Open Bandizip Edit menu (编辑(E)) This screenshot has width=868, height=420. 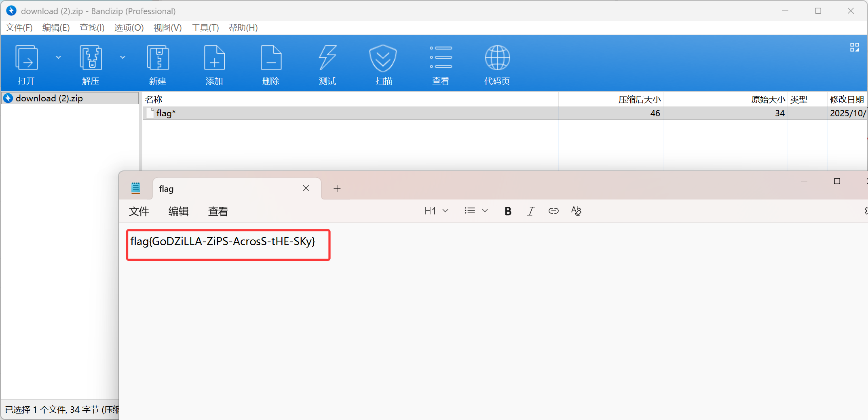56,27
